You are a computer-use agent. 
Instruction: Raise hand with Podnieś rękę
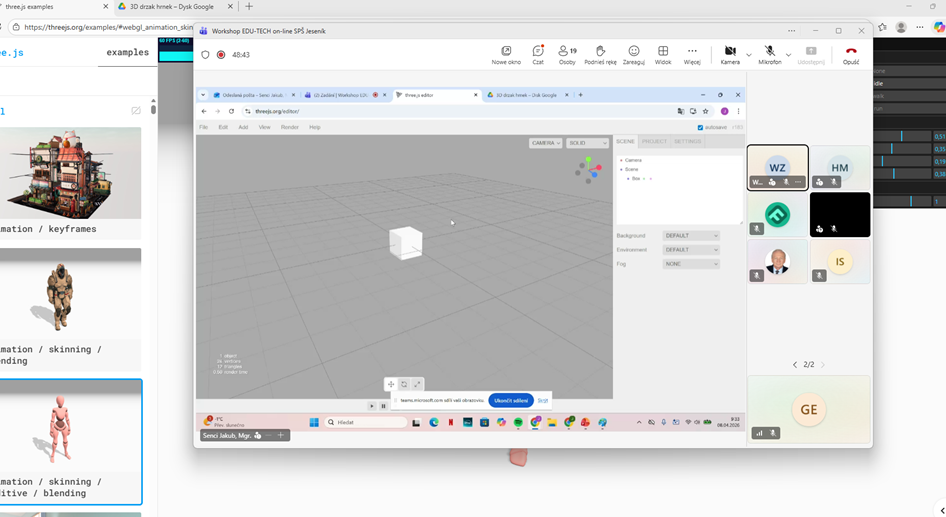pyautogui.click(x=600, y=54)
